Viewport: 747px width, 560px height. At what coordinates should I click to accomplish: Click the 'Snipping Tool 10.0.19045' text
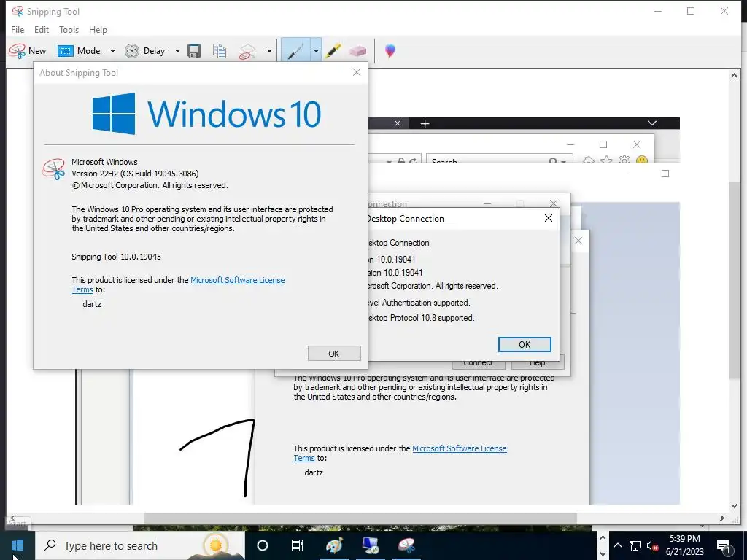(x=116, y=257)
